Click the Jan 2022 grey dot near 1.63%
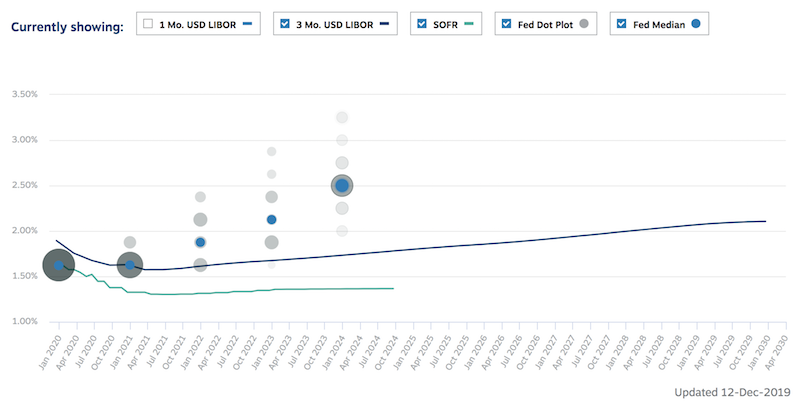Screen dimensions: 800x404 (x=201, y=265)
